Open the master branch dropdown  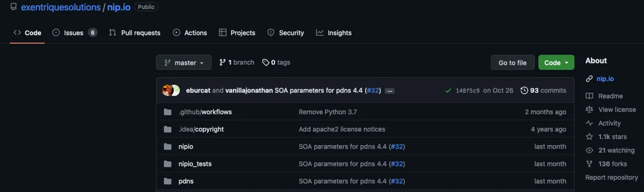pos(184,62)
